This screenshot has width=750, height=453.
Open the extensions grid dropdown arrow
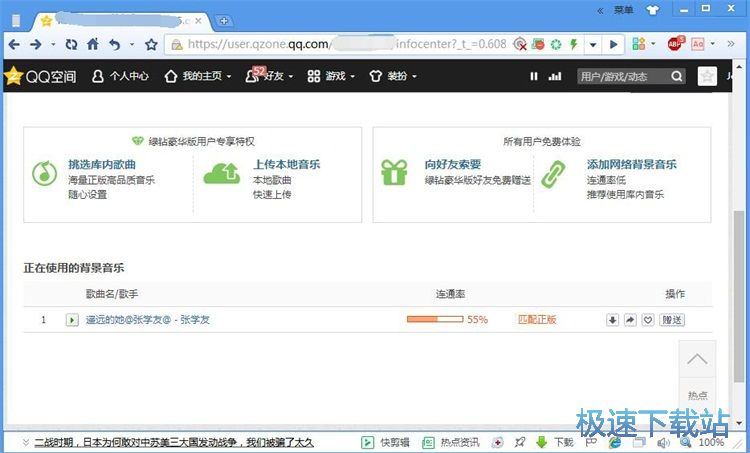pos(653,44)
